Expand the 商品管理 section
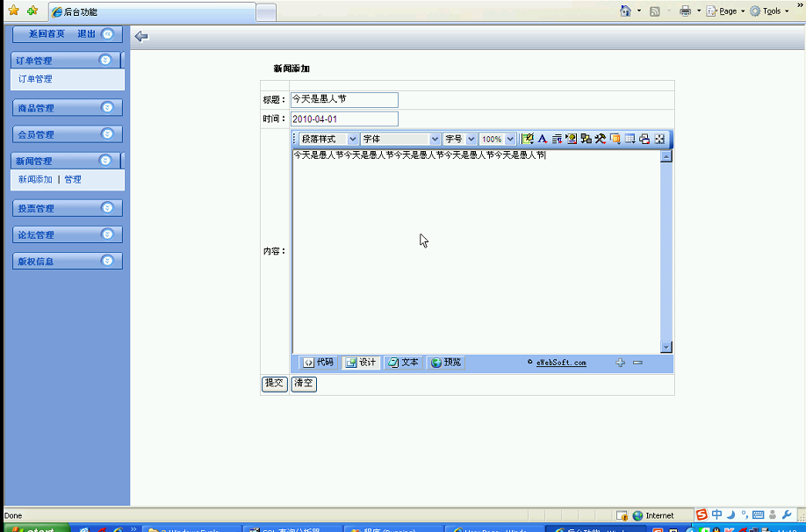 point(107,107)
